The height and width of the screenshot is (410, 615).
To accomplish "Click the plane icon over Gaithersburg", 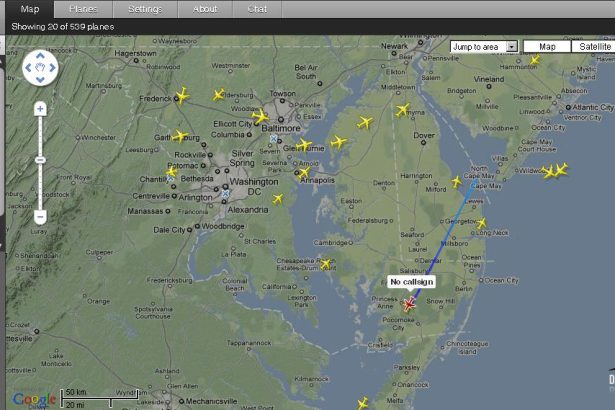I will pos(180,136).
